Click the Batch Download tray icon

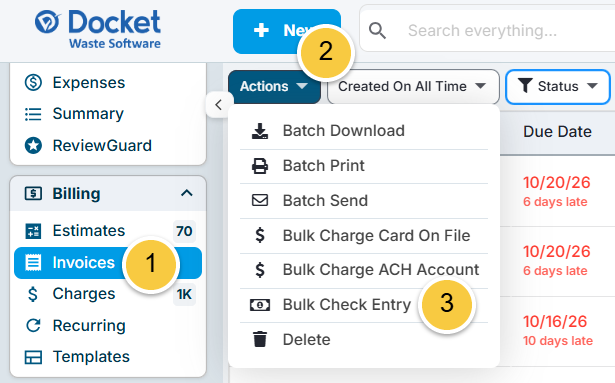point(260,131)
